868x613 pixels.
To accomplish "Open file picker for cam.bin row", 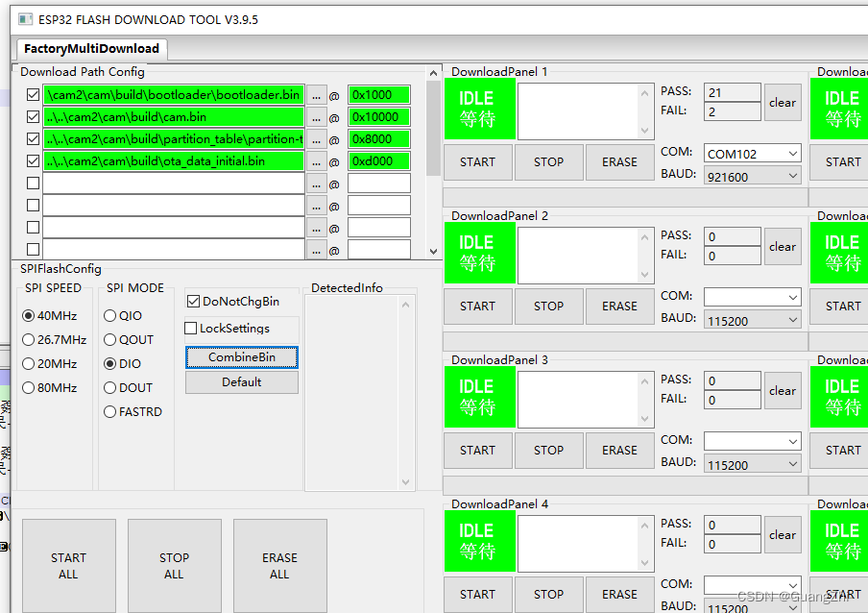I will point(317,116).
